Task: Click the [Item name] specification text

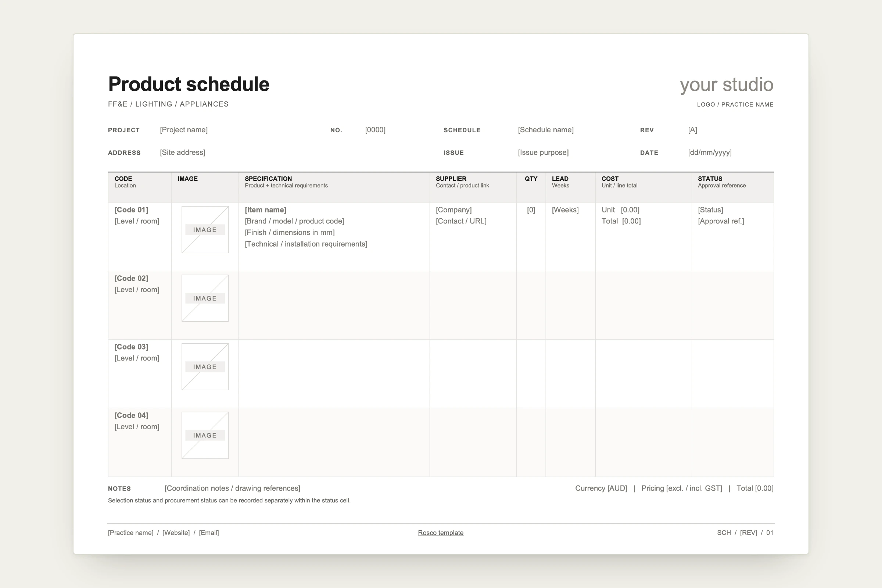Action: point(265,209)
